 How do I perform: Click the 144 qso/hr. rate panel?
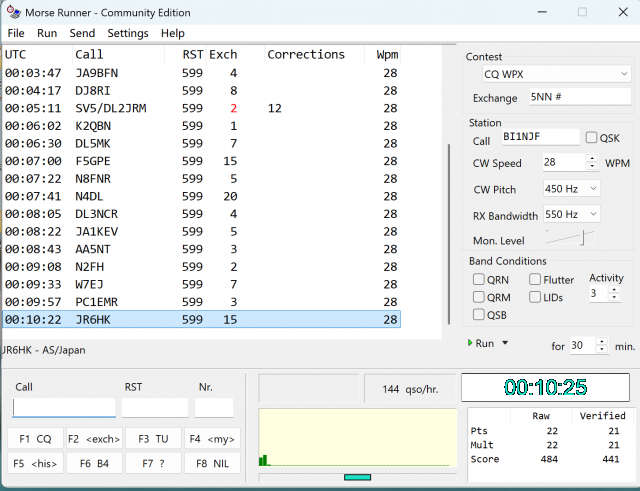click(410, 389)
